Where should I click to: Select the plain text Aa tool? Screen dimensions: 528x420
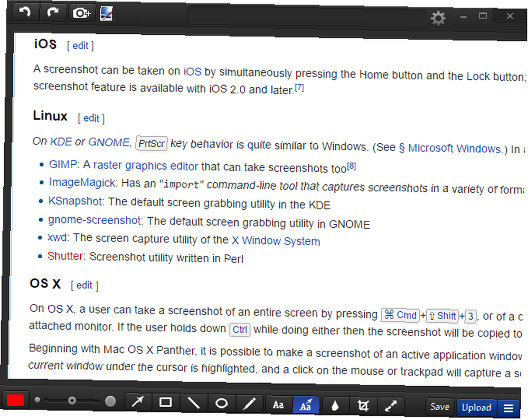278,404
